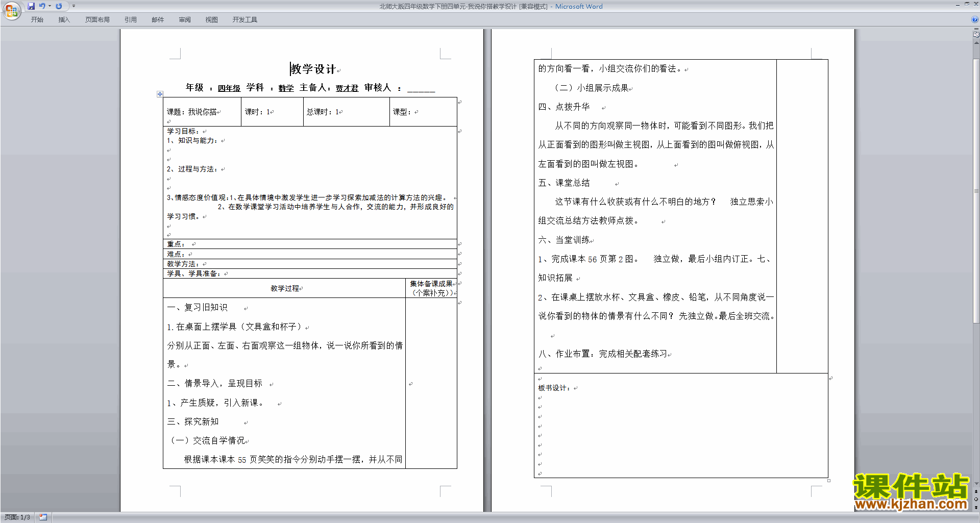Click the 重点： row
Viewport: 980px width, 523px height.
pos(310,244)
